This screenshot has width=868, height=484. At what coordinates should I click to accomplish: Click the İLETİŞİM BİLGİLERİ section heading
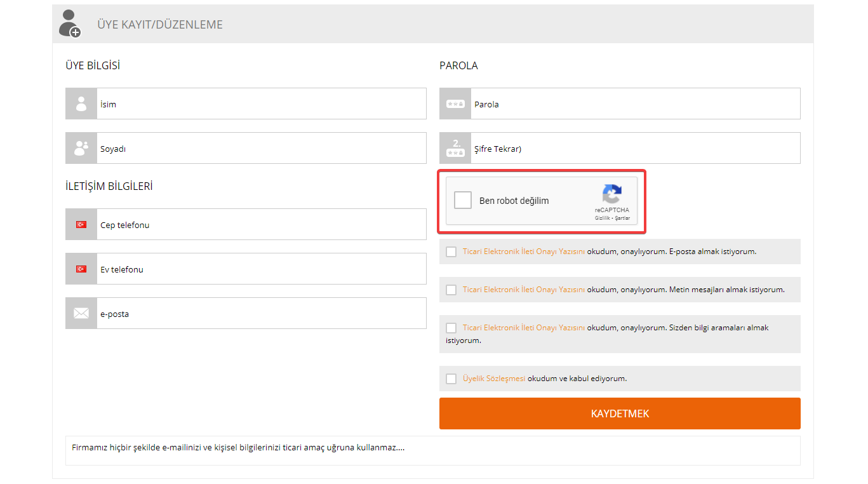109,186
